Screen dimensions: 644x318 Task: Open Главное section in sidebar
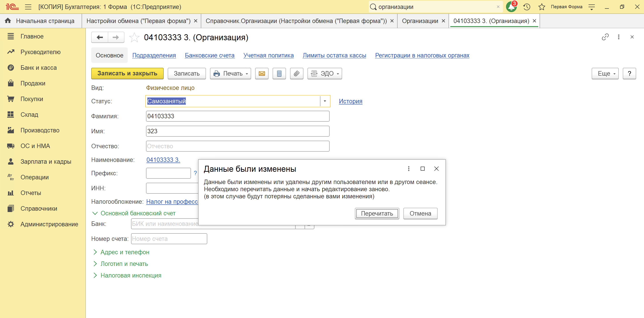(x=32, y=36)
